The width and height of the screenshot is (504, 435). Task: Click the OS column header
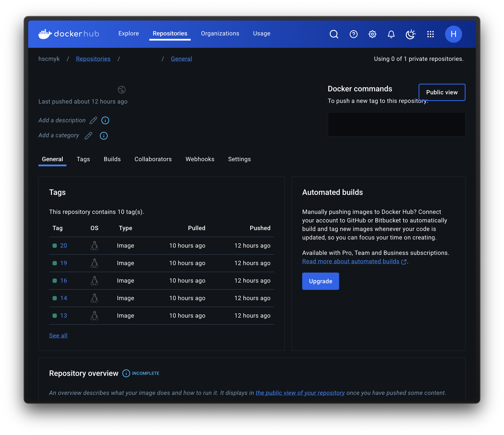pyautogui.click(x=94, y=228)
